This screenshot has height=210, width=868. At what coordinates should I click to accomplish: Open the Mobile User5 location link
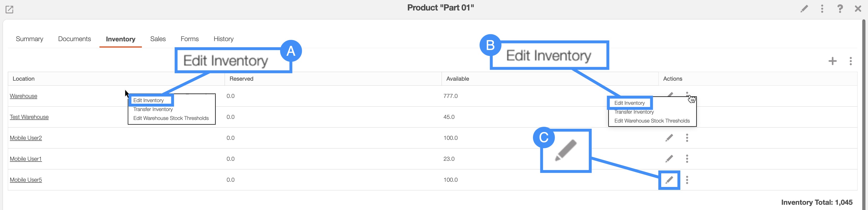26,180
